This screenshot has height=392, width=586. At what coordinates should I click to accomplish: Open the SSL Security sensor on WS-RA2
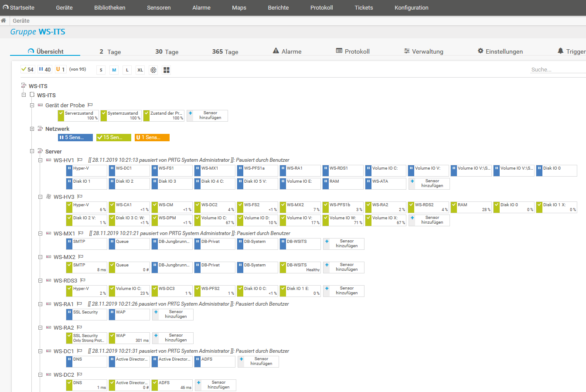86,338
